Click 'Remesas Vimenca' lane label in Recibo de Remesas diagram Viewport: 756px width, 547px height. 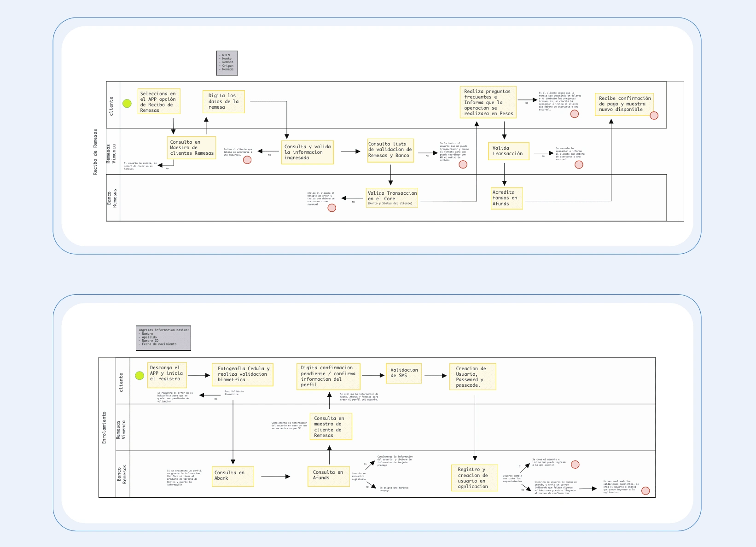(x=111, y=154)
